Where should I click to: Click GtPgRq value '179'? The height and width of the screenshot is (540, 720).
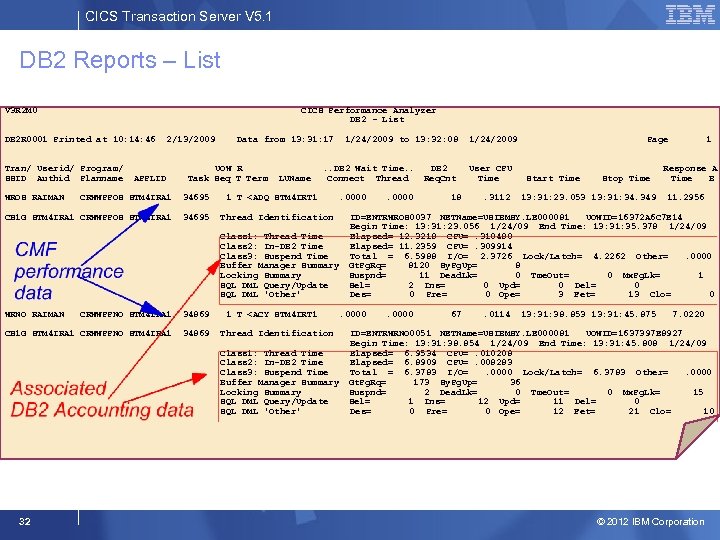[x=421, y=382]
